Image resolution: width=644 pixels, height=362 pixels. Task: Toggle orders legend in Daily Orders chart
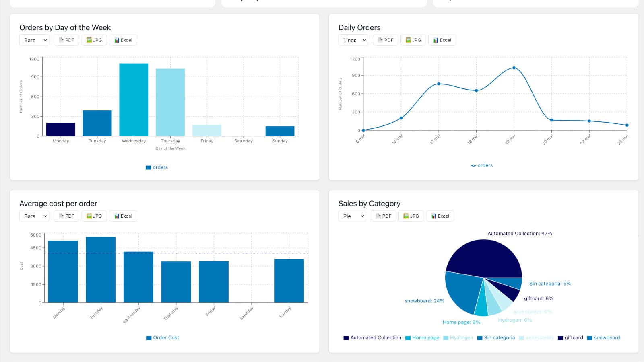coord(482,165)
